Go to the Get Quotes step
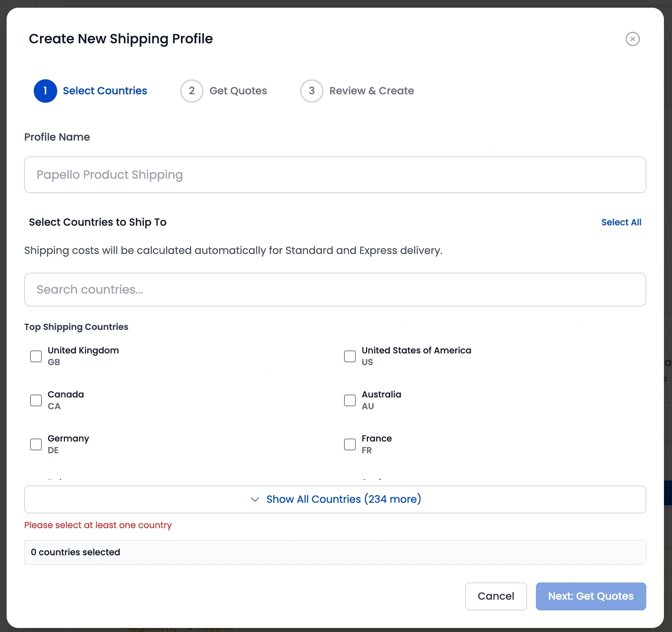 coord(238,91)
